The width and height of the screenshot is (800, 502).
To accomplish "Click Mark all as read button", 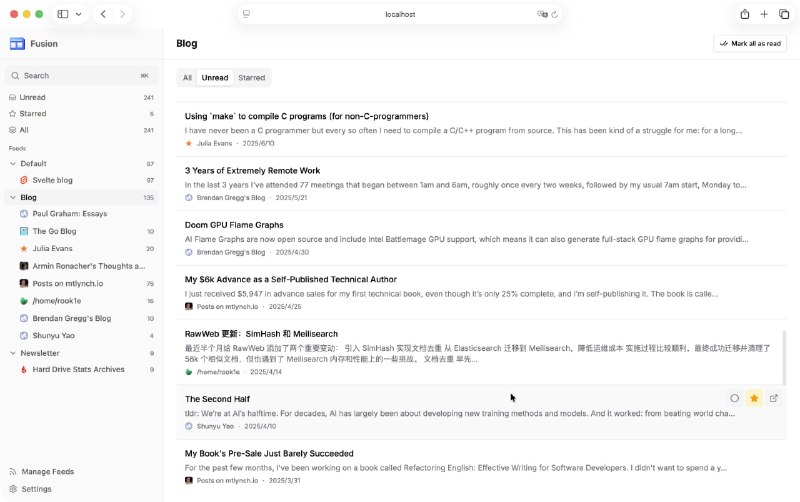I will [749, 43].
